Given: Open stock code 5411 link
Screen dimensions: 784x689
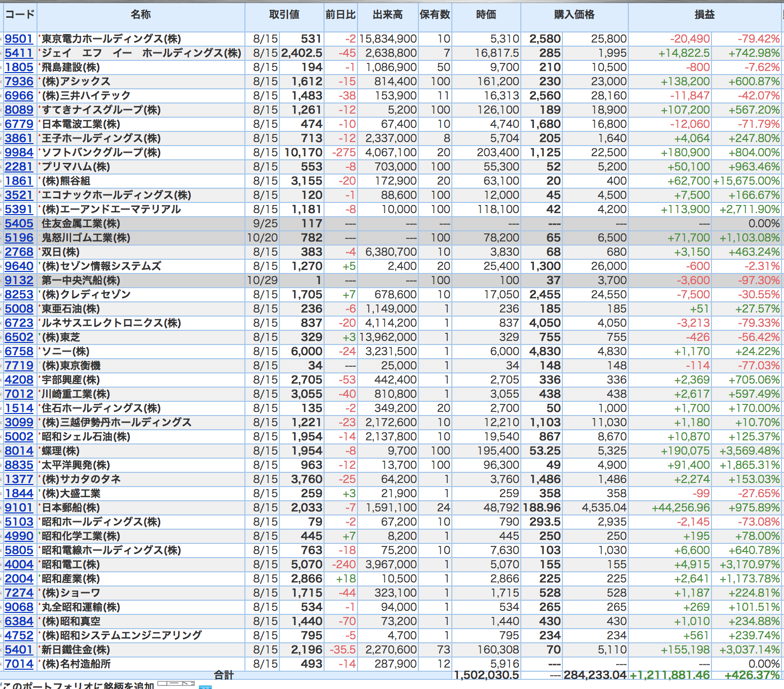Looking at the screenshot, I should 19,53.
